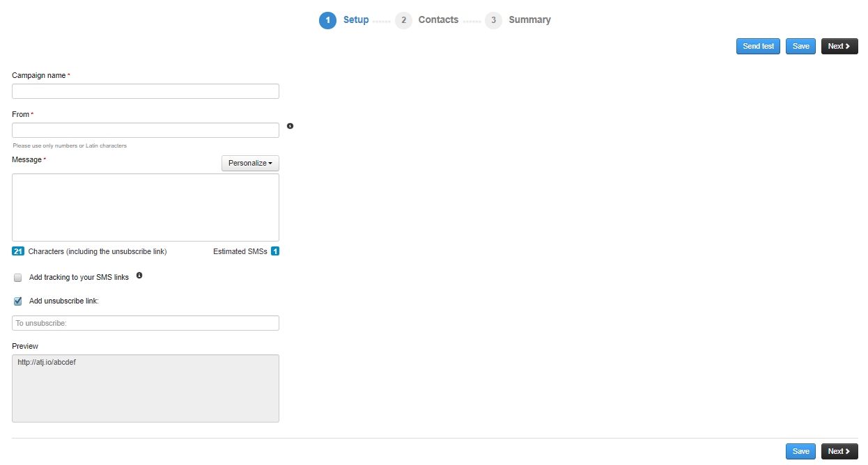Click into the From sender field

[x=146, y=130]
